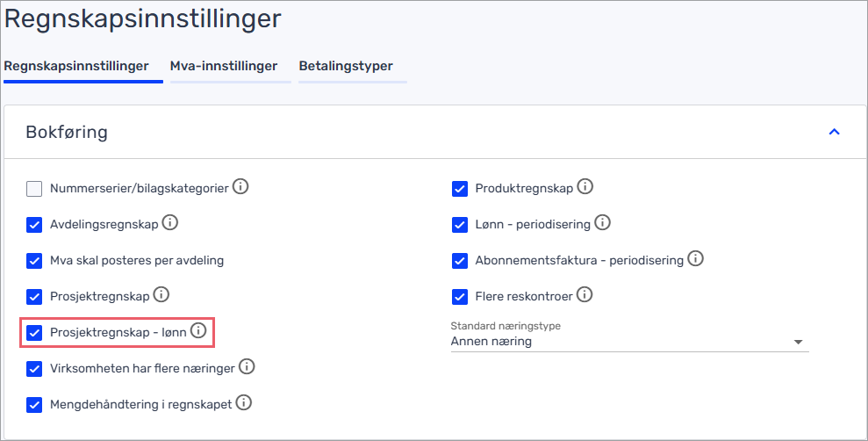Show info for Avdelingsregnskap
The image size is (868, 441).
170,223
